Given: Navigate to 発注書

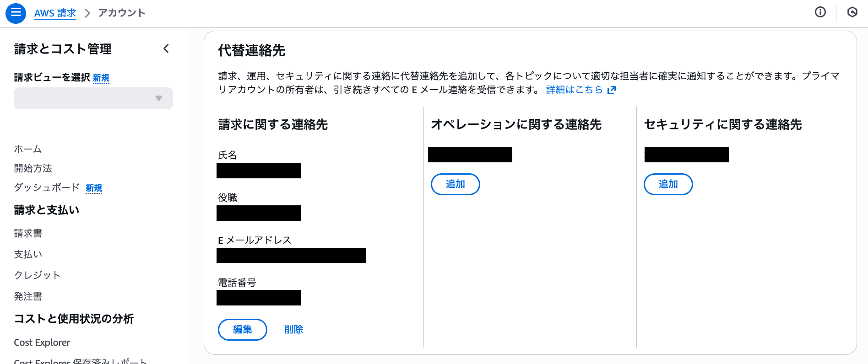Looking at the screenshot, I should [28, 296].
